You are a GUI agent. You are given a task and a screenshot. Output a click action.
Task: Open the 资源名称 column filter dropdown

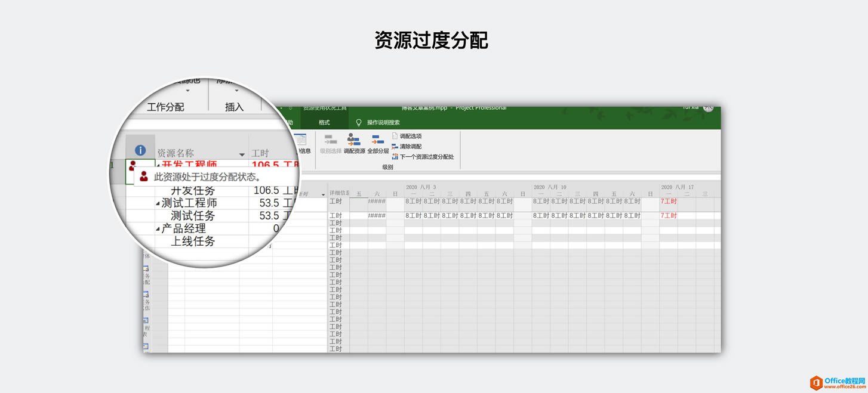click(242, 154)
